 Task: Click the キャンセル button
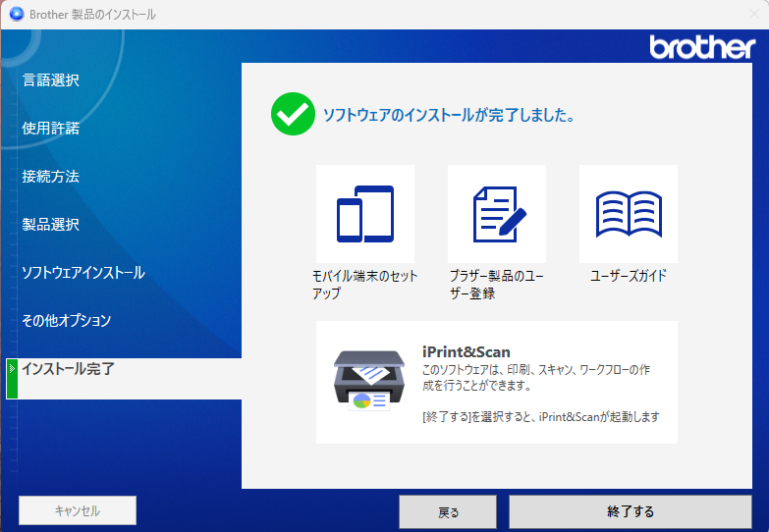[78, 511]
